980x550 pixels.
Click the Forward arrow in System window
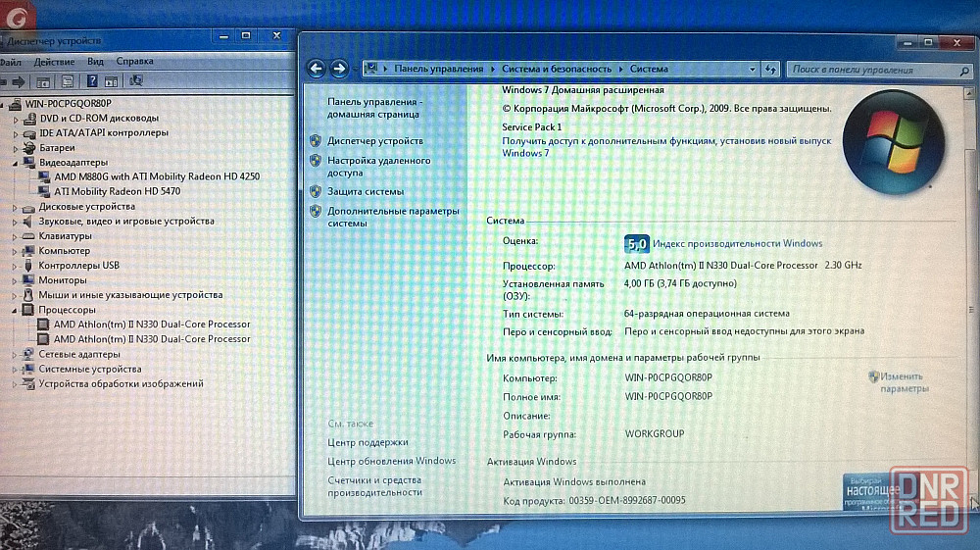click(339, 68)
